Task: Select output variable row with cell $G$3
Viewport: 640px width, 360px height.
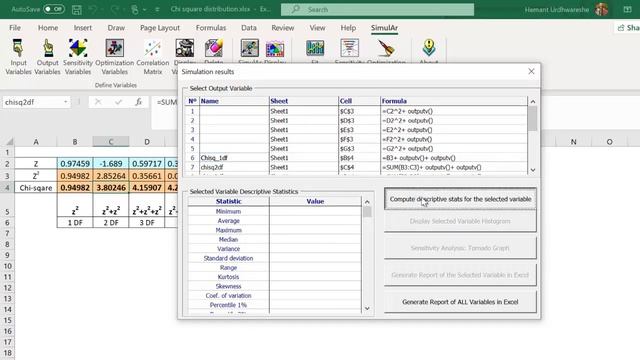Action: click(357, 149)
